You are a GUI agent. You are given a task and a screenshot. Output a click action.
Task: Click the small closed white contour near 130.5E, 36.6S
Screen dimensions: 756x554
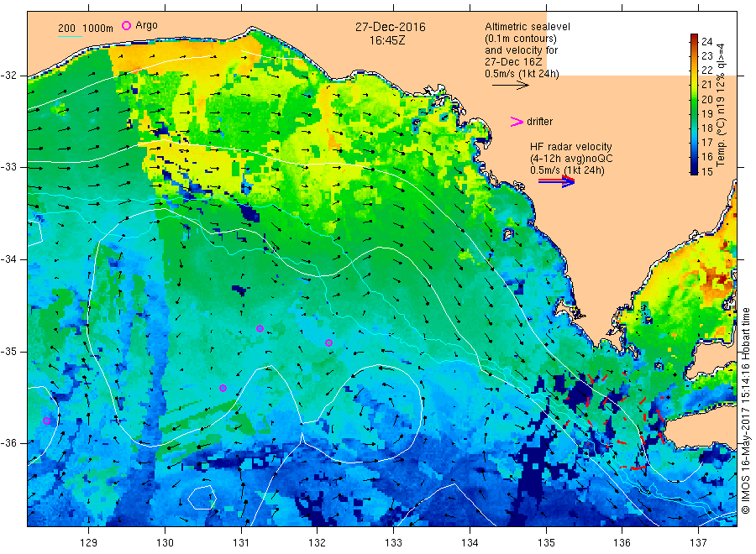click(202, 498)
